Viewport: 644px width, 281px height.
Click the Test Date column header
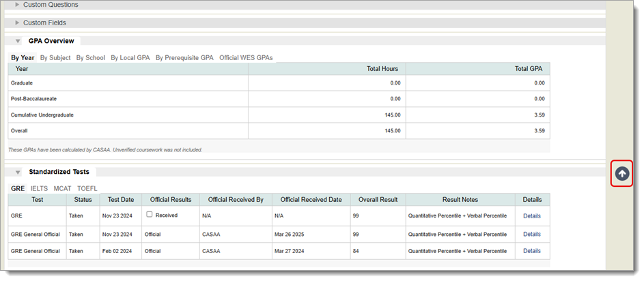(x=121, y=200)
